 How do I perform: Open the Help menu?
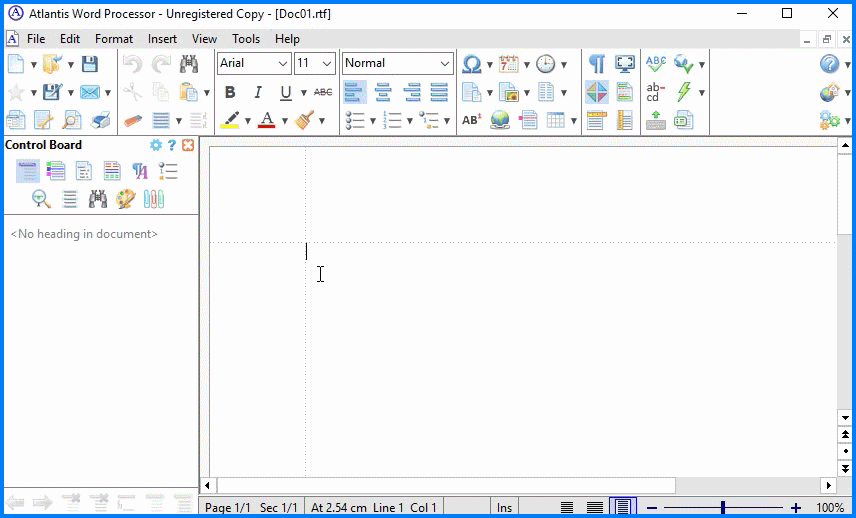pos(287,39)
